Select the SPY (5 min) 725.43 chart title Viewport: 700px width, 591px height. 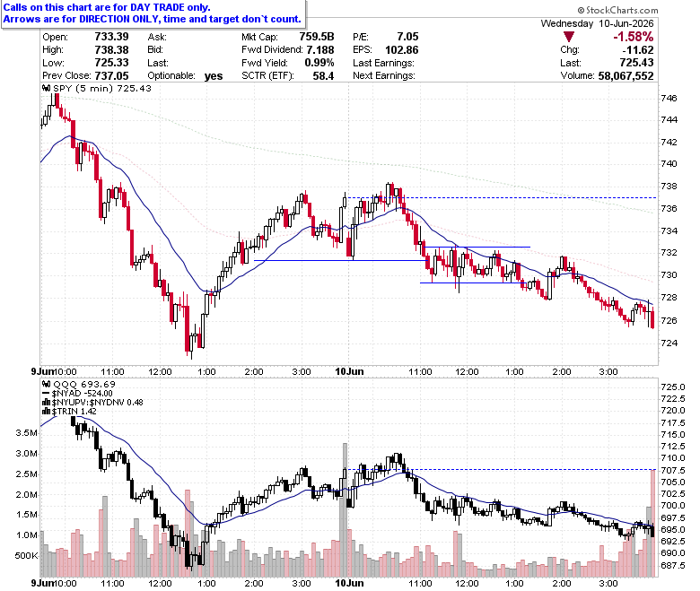tap(102, 88)
